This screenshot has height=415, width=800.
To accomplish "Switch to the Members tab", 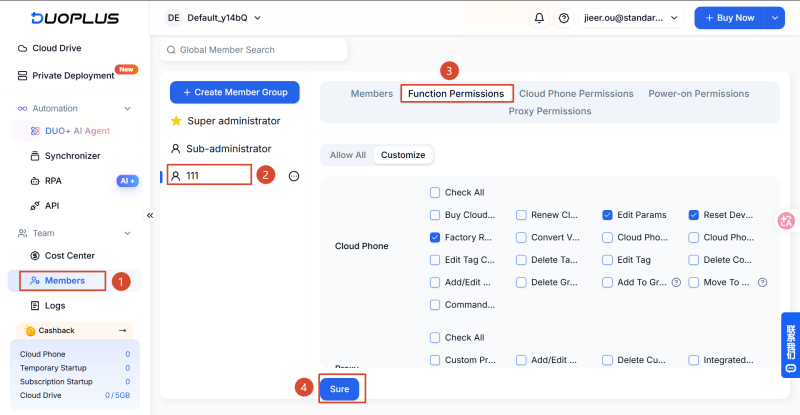I will click(x=371, y=94).
